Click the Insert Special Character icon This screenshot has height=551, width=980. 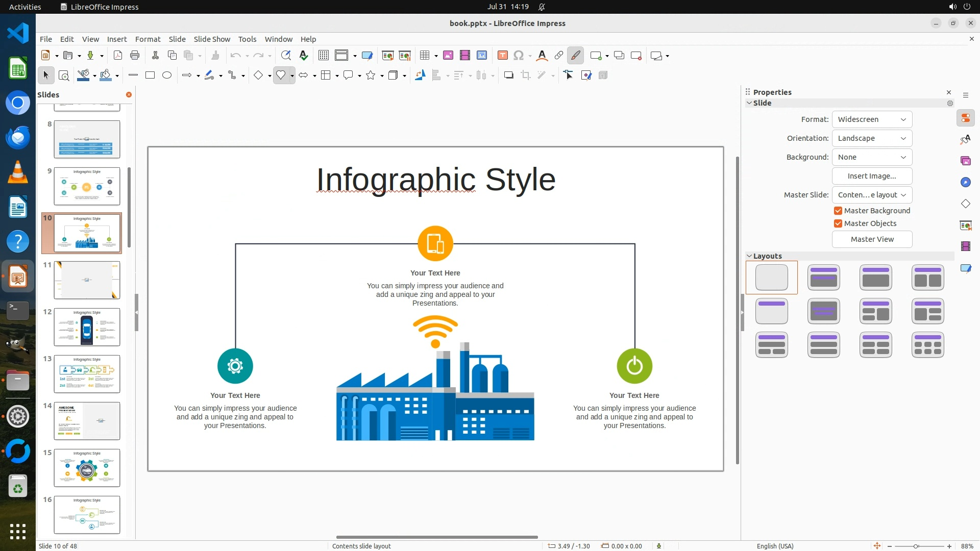click(x=519, y=56)
